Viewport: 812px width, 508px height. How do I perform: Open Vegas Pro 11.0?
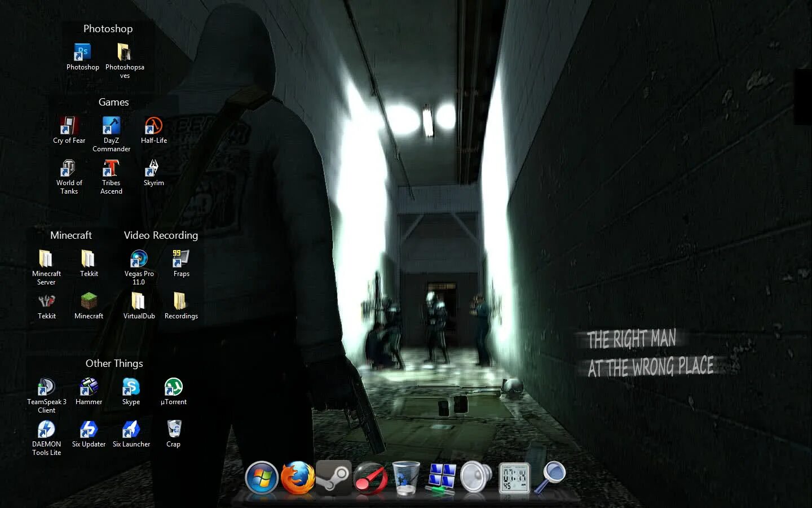[139, 259]
